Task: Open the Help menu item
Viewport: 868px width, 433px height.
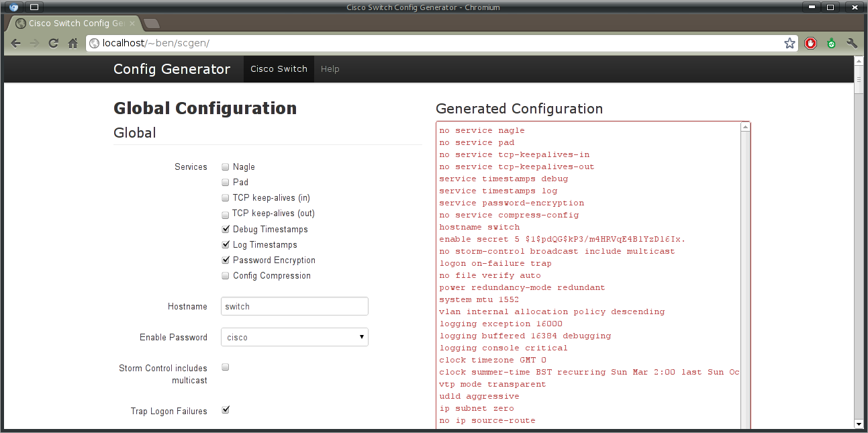Action: (330, 69)
